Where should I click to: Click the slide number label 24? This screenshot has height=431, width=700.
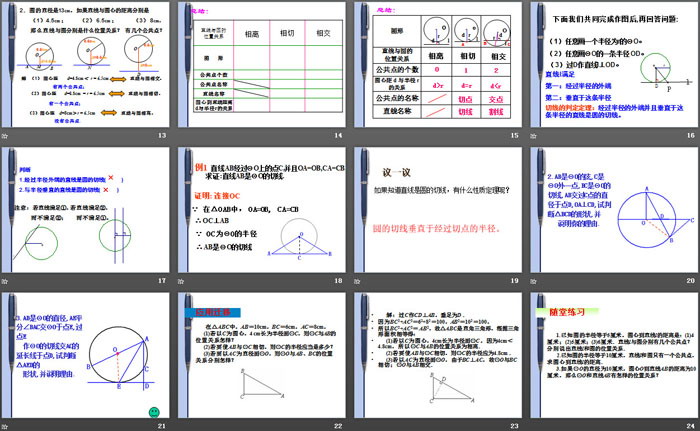point(691,426)
